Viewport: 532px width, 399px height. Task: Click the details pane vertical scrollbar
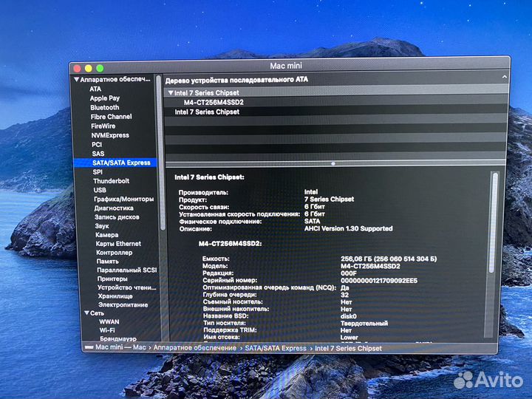pos(494,222)
